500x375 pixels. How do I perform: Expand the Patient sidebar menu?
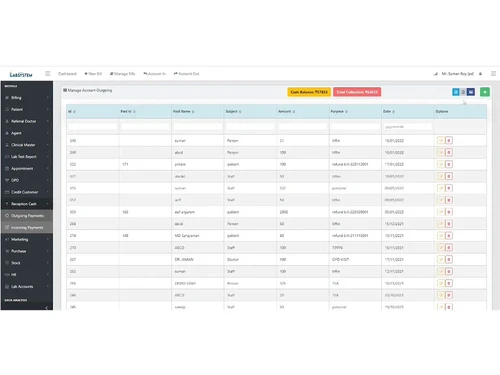click(x=27, y=109)
